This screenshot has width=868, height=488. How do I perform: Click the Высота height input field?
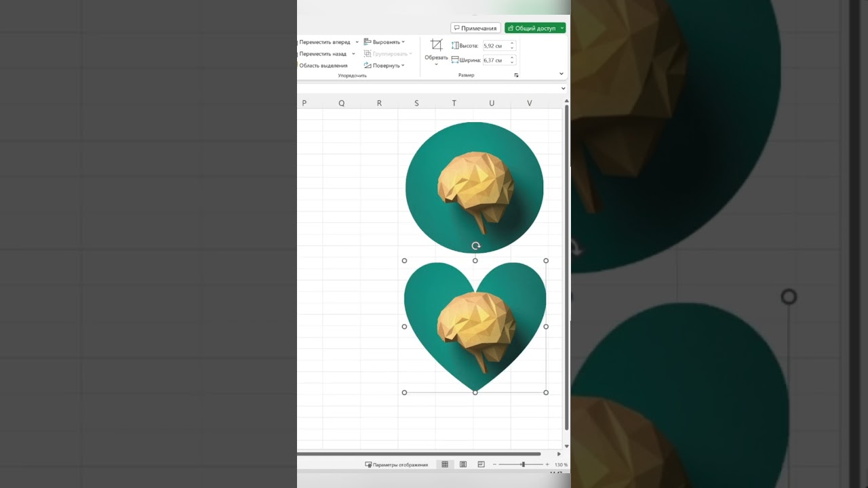495,45
